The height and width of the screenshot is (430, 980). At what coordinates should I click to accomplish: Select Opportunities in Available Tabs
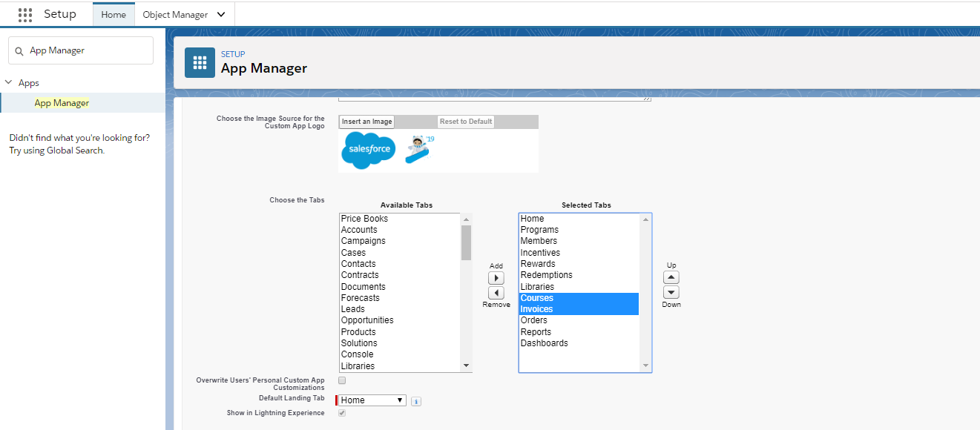[400, 320]
